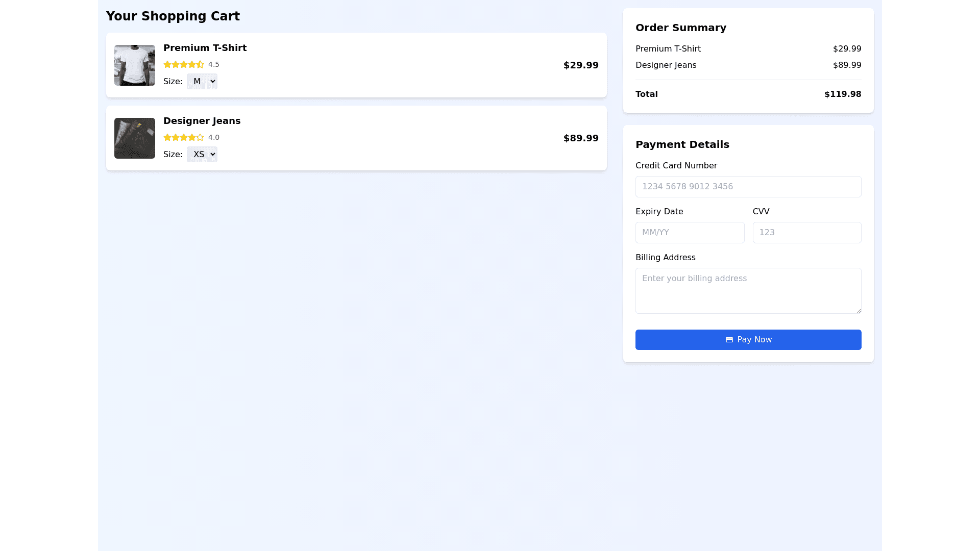Click the Premium T-Shirt product title
This screenshot has height=551, width=980.
click(x=205, y=48)
